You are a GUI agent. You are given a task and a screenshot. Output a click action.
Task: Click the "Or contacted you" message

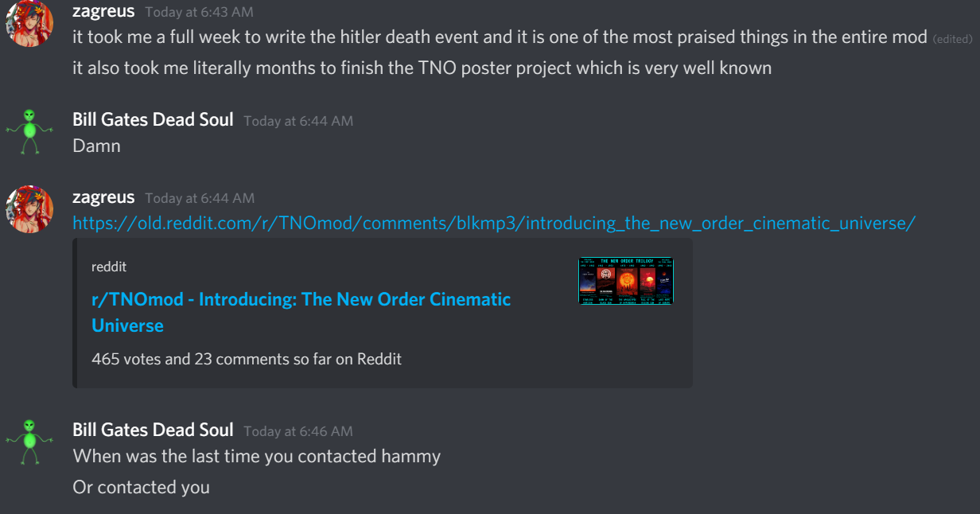pyautogui.click(x=142, y=487)
